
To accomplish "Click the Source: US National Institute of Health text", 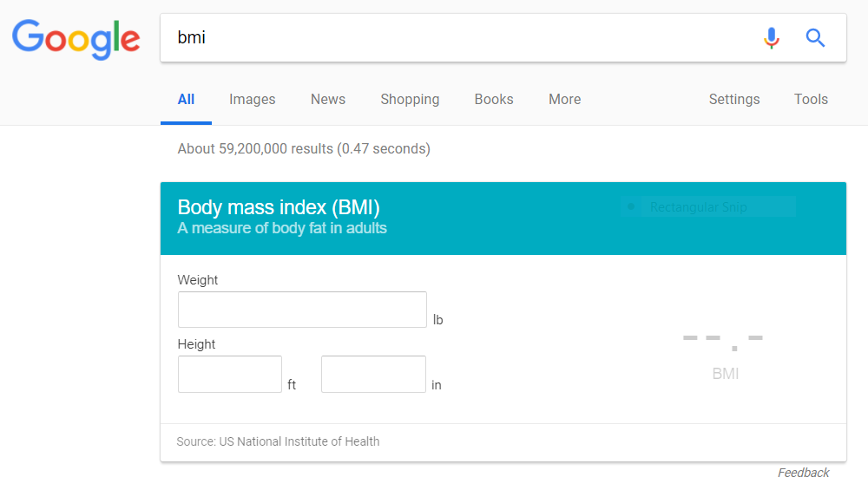I will [x=278, y=441].
